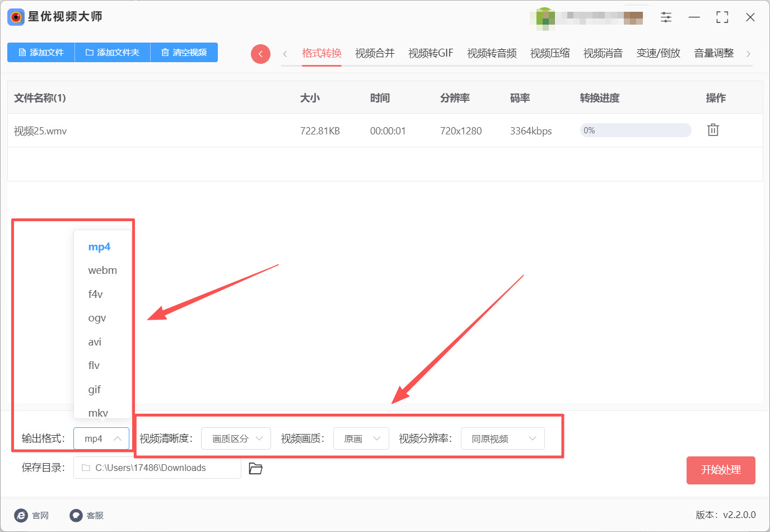Click the 清空视频 button
Image resolution: width=770 pixels, height=532 pixels.
[x=184, y=52]
